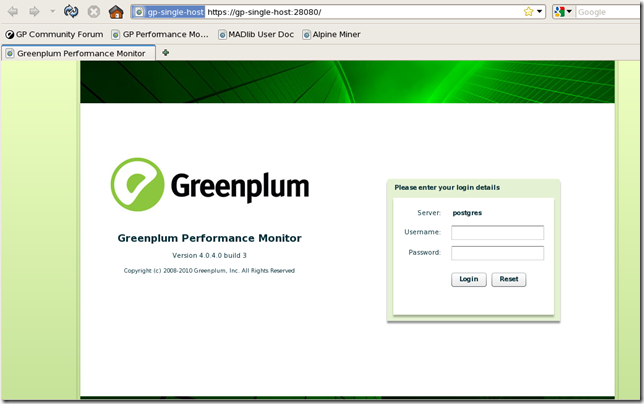Open the search engine selector dropdown
Screen dimensions: 644x404
[563, 12]
